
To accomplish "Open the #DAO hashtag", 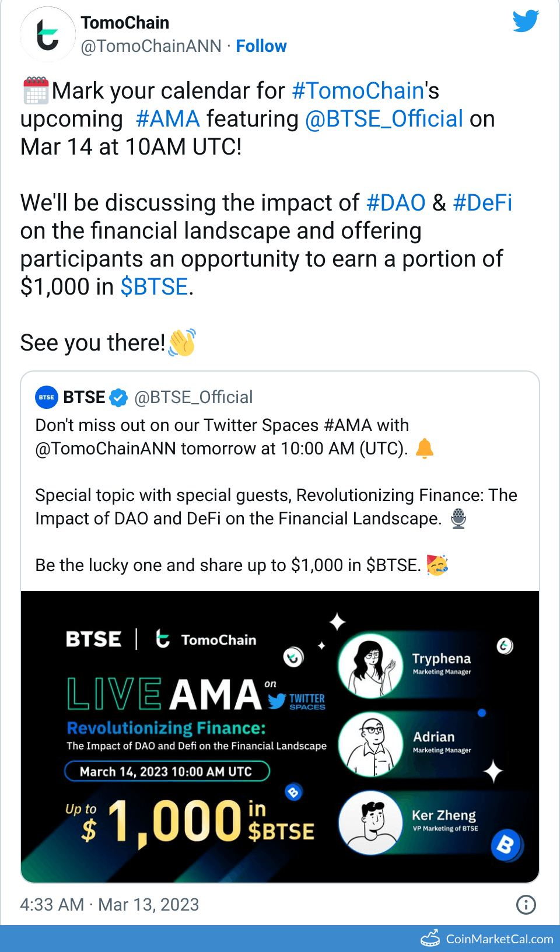I will pyautogui.click(x=395, y=203).
